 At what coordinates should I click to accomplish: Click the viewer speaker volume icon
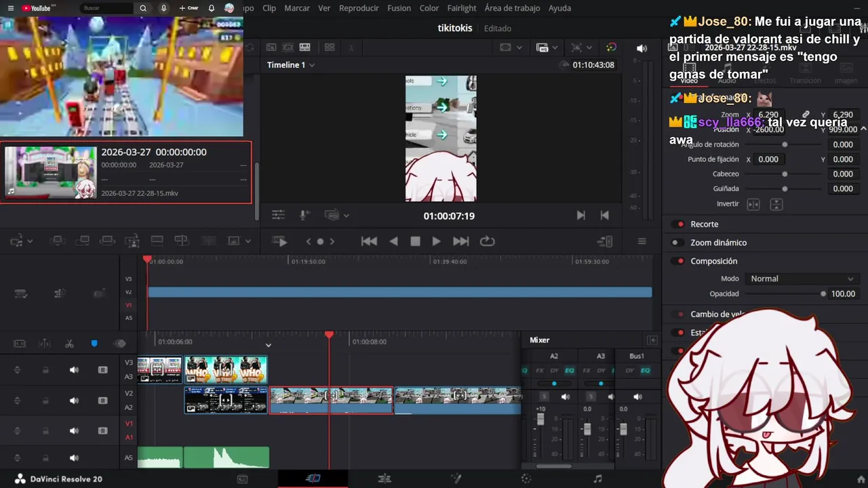642,48
